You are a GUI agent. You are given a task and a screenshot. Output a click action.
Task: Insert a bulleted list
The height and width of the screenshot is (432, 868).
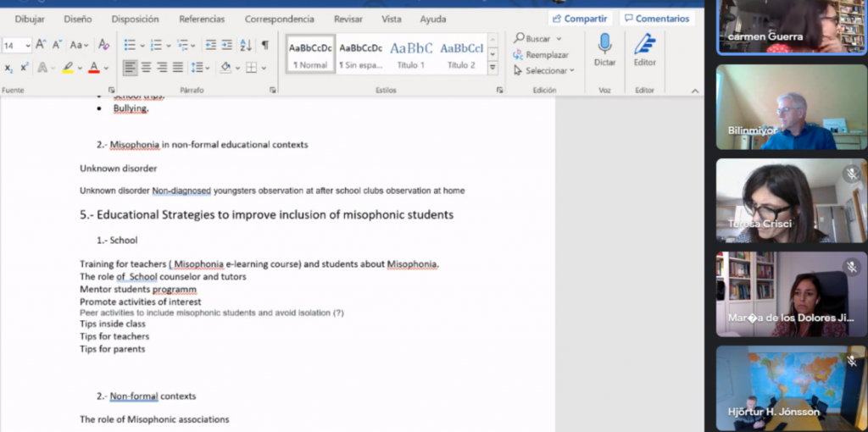click(130, 45)
